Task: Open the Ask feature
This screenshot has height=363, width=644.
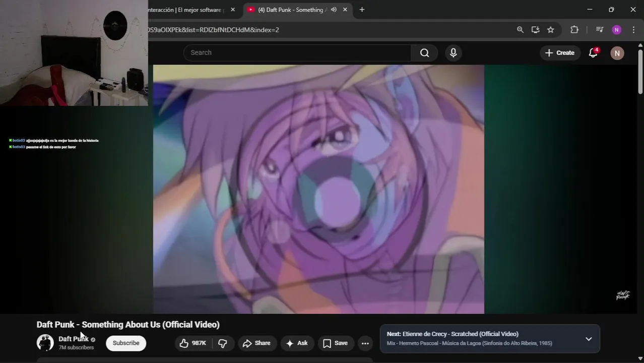Action: [297, 343]
